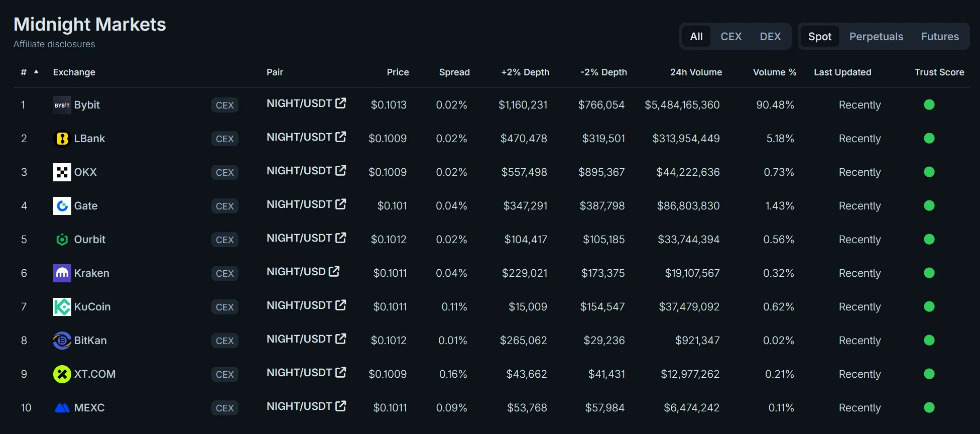Click the CEX badge in BitKan row
Image resolution: width=980 pixels, height=434 pixels.
[x=225, y=341]
